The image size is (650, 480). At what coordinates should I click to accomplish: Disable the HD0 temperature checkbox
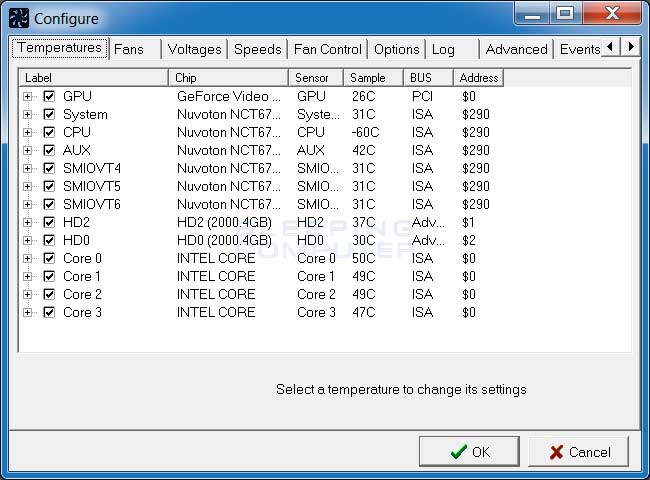49,241
